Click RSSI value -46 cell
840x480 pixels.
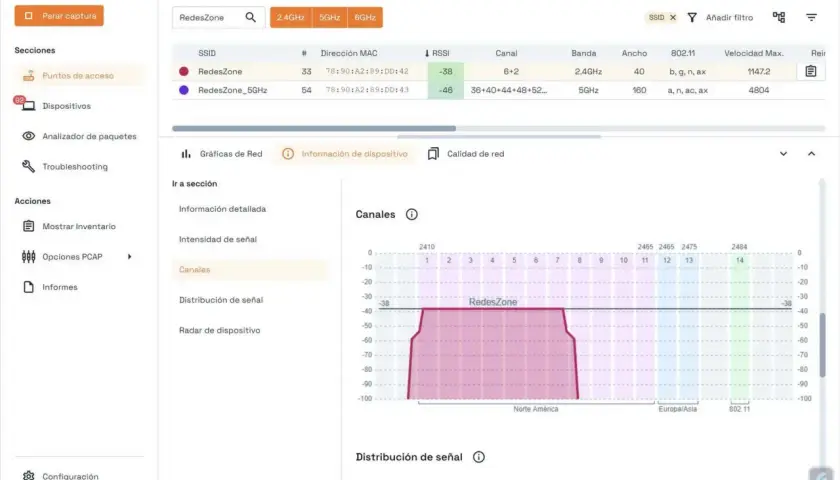click(x=446, y=90)
